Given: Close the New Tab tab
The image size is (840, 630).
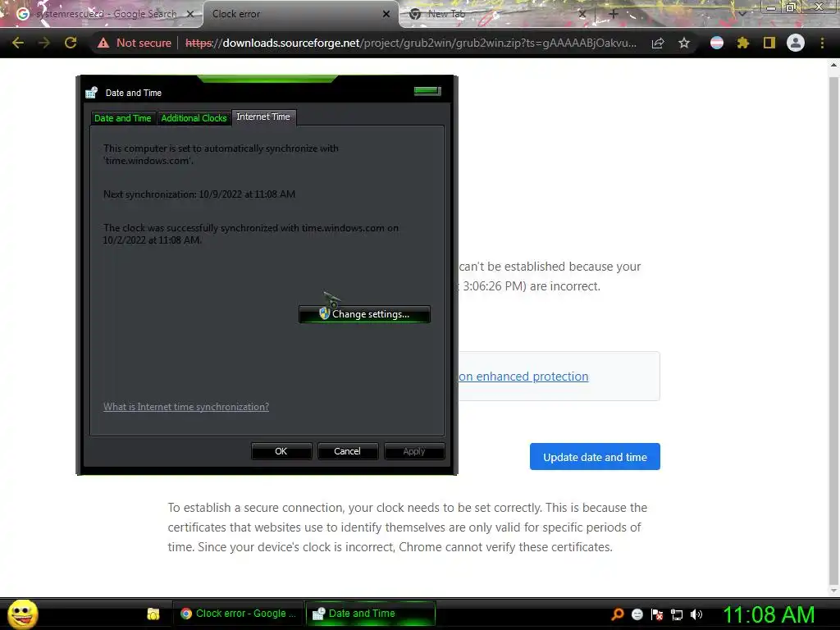Looking at the screenshot, I should [582, 14].
